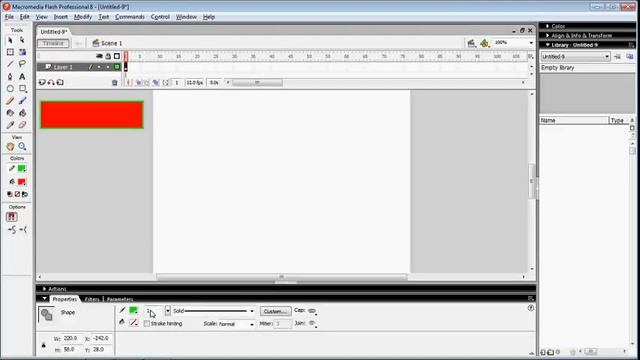Select the Paint Bucket tool

pyautogui.click(x=22, y=113)
